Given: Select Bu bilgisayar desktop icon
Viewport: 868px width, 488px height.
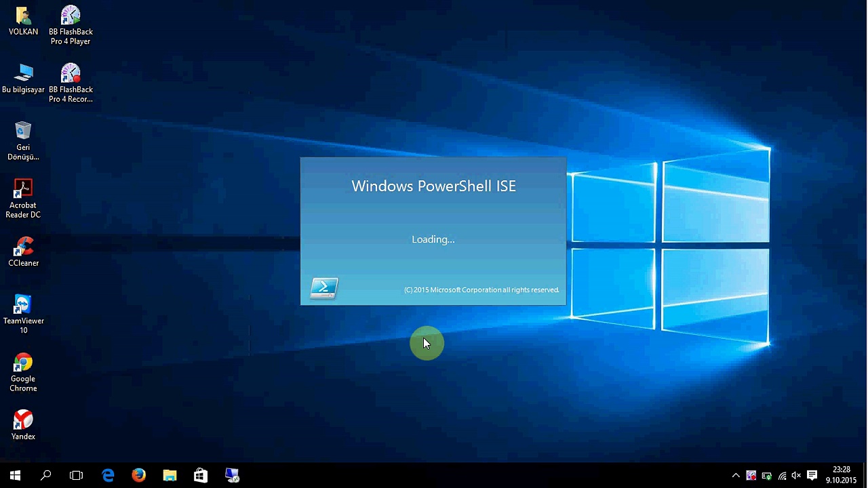Looking at the screenshot, I should 23,79.
